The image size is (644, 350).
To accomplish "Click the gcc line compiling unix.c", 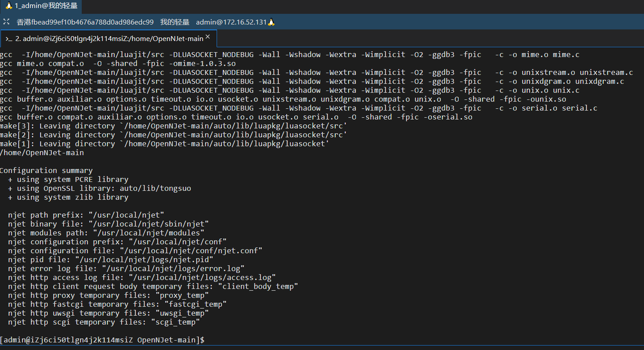I will 290,90.
